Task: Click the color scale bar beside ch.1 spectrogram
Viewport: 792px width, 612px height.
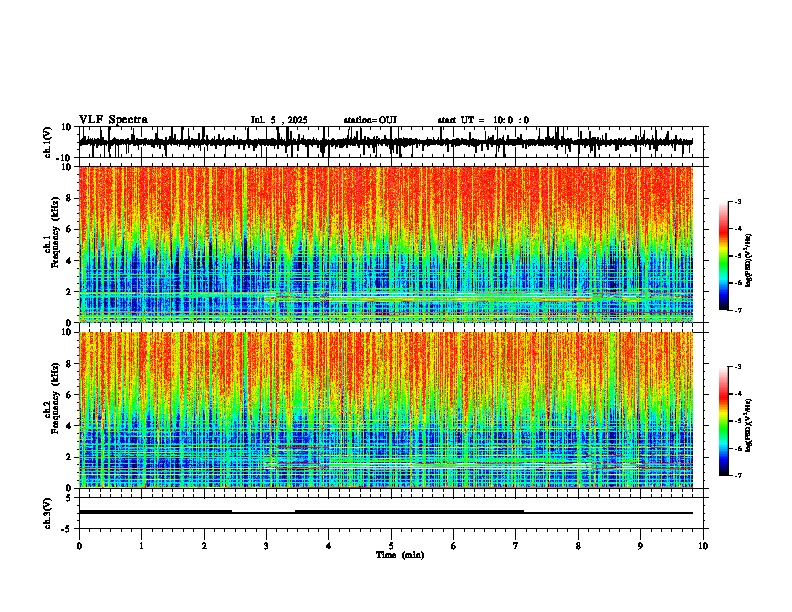Action: 723,256
